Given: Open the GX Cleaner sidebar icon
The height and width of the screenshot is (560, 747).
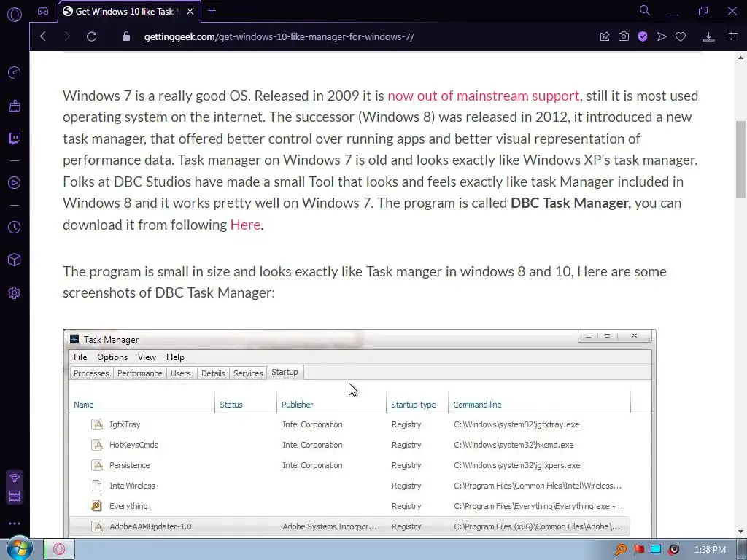Looking at the screenshot, I should (x=15, y=105).
